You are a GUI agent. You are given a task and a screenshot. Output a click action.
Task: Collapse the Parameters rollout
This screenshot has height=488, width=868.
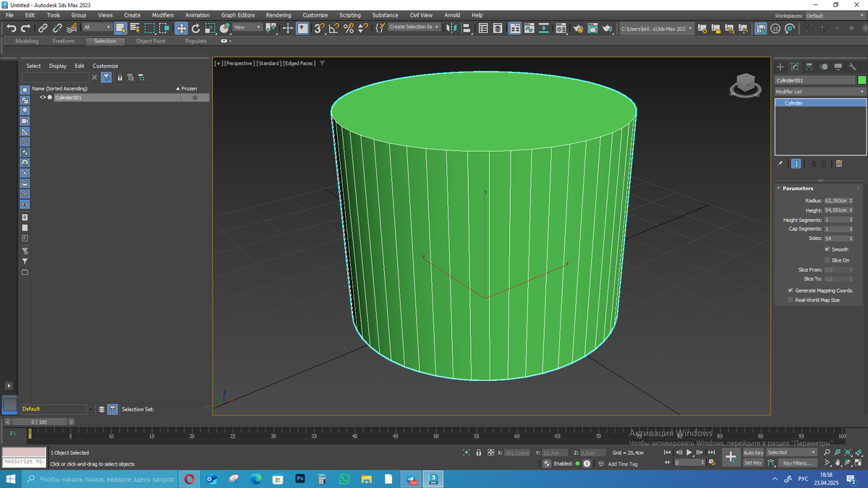point(798,188)
